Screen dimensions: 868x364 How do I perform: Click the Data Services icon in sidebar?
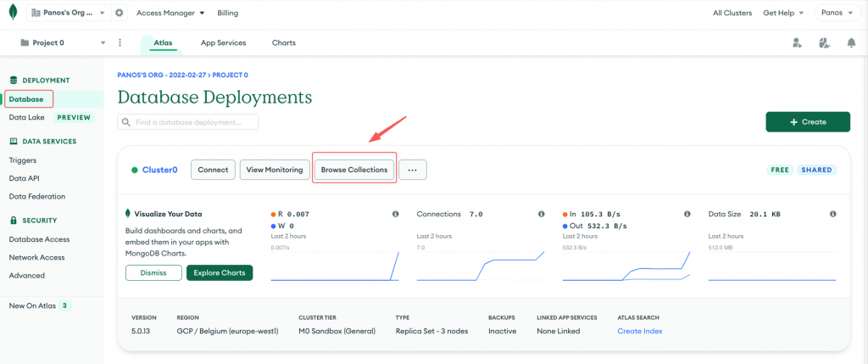14,142
